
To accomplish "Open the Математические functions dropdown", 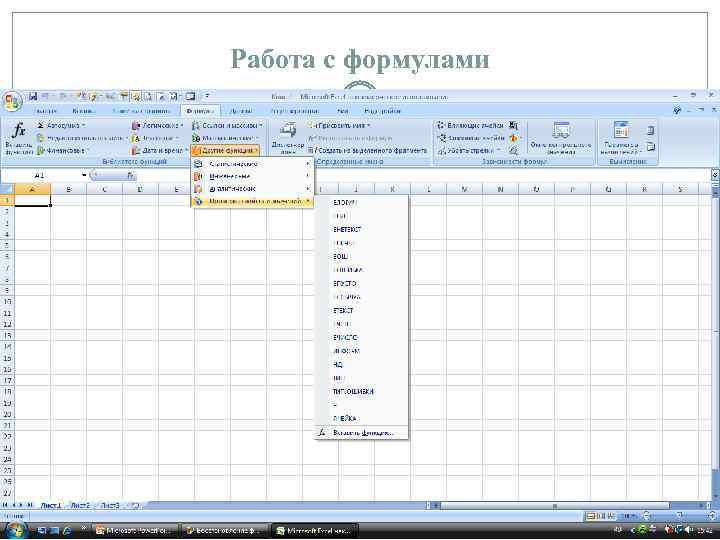I will coord(225,138).
